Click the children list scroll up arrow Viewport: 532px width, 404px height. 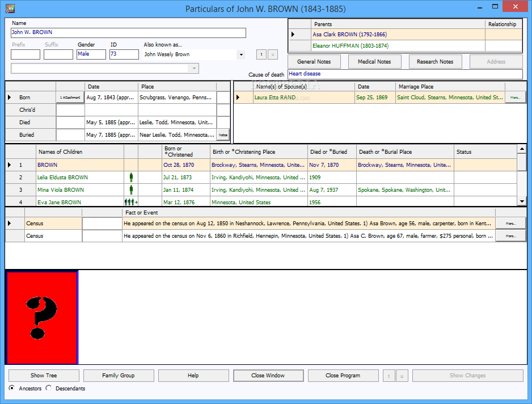tap(522, 149)
